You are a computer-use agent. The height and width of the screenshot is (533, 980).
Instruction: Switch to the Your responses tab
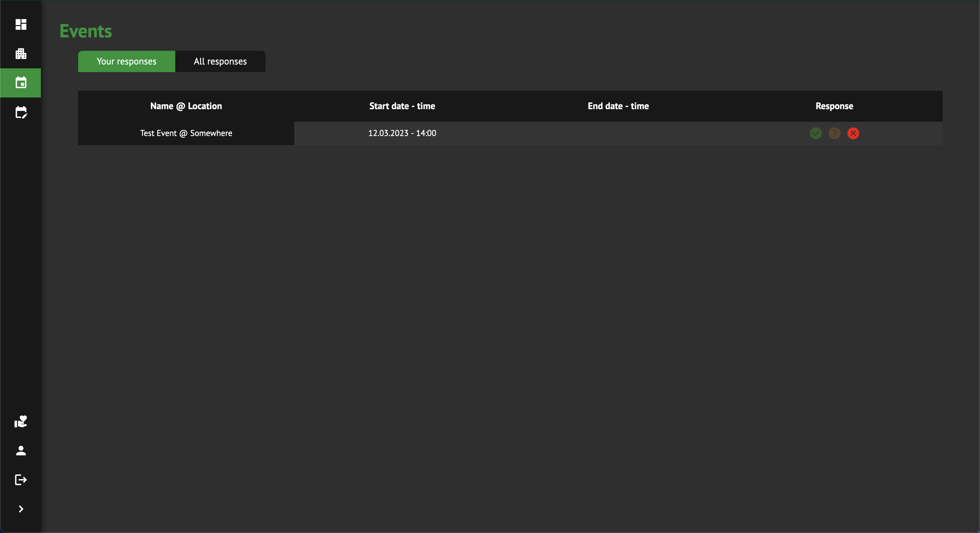coord(127,61)
